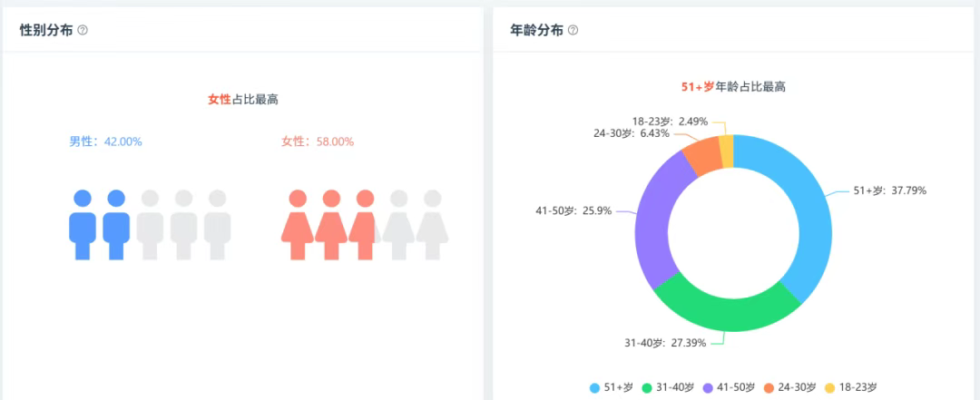Click the green 31-40岁 donut segment
This screenshot has height=400, width=980.
[726, 311]
